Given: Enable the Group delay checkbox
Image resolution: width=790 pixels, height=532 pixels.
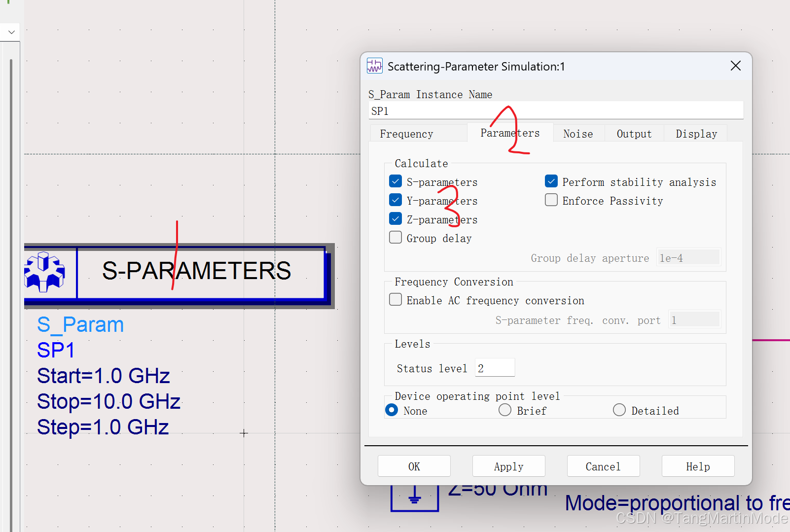Looking at the screenshot, I should pyautogui.click(x=395, y=238).
